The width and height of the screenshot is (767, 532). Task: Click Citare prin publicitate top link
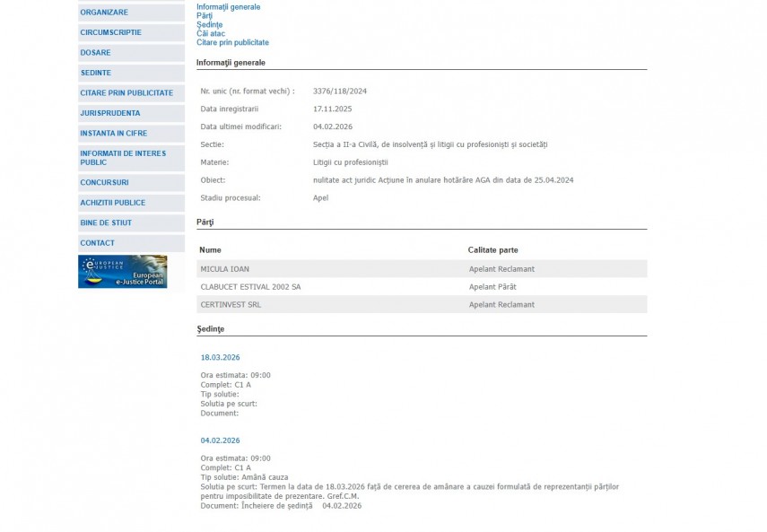pyautogui.click(x=232, y=43)
